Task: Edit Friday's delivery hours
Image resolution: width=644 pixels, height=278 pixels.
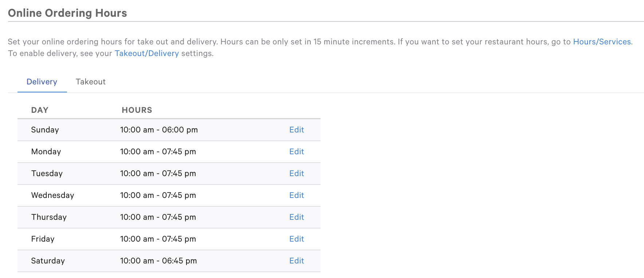Action: tap(296, 239)
